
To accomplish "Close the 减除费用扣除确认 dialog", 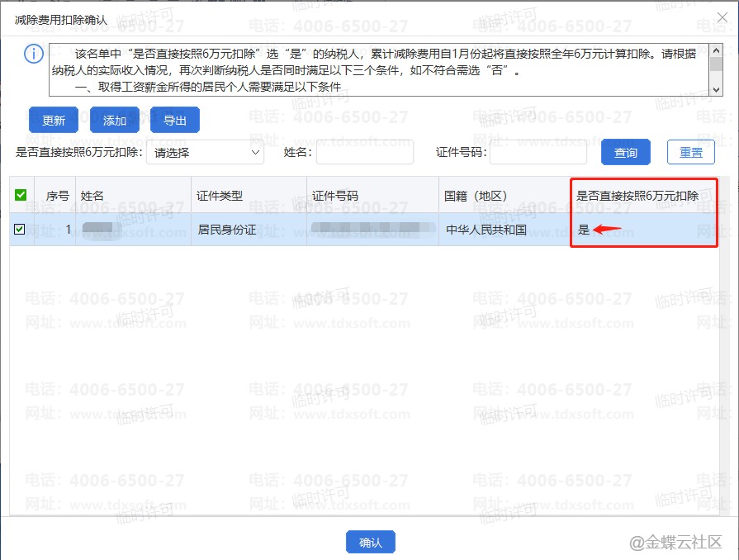I will (x=721, y=17).
